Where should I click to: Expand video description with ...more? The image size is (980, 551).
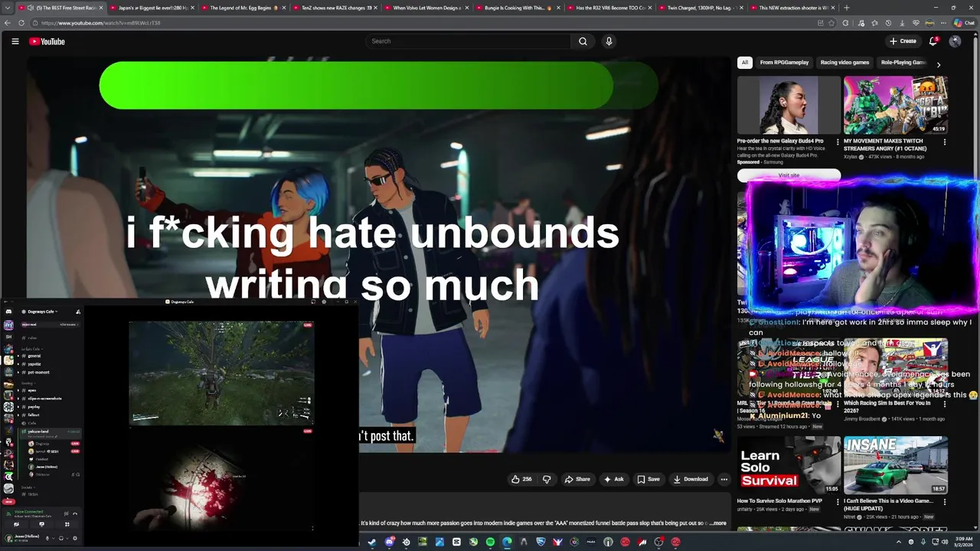(x=718, y=523)
